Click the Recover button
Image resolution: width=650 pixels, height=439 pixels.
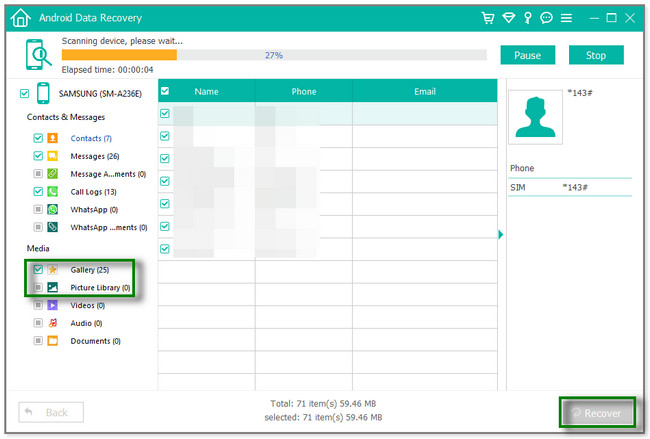tap(597, 413)
